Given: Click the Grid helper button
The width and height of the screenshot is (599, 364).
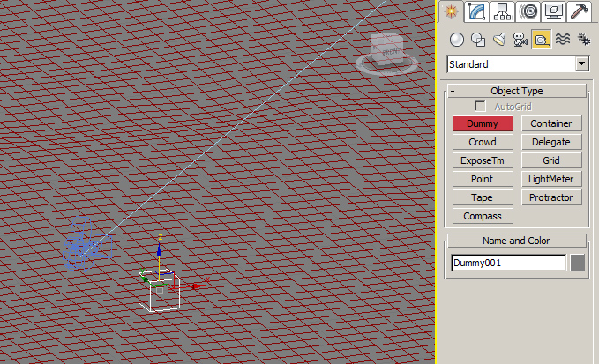Looking at the screenshot, I should 551,160.
